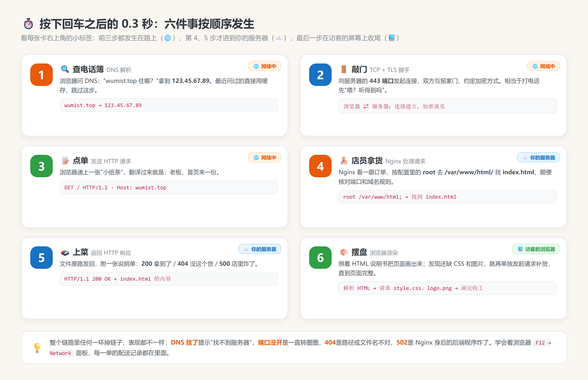Click the blue number 5 badge
The image size is (588, 380).
pyautogui.click(x=41, y=258)
